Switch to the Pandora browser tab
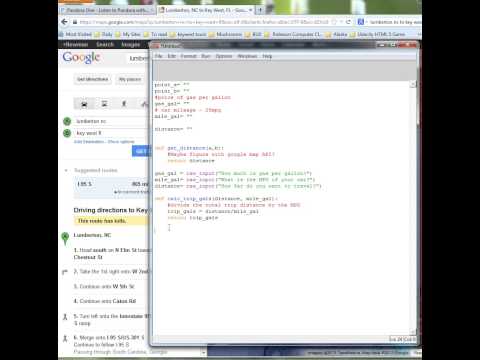 [106, 10]
